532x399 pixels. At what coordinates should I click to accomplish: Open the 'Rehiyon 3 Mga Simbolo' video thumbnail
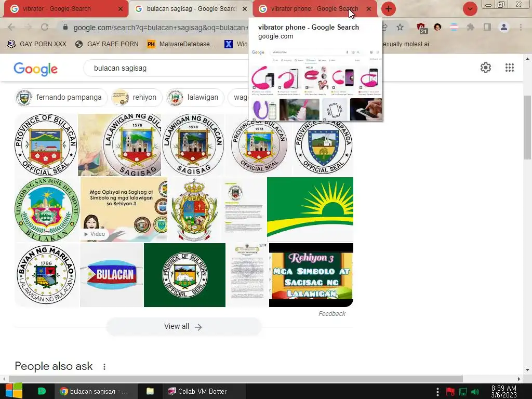pos(311,275)
